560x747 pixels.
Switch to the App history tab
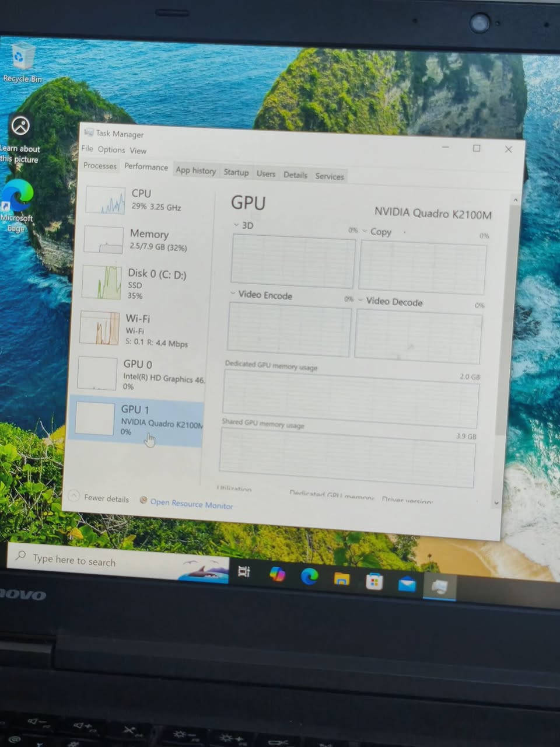pos(196,170)
